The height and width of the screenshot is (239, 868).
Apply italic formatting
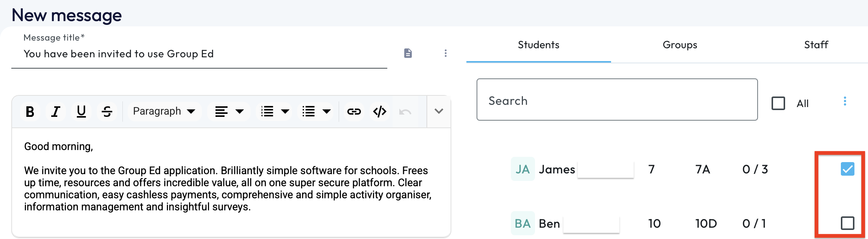pyautogui.click(x=56, y=112)
